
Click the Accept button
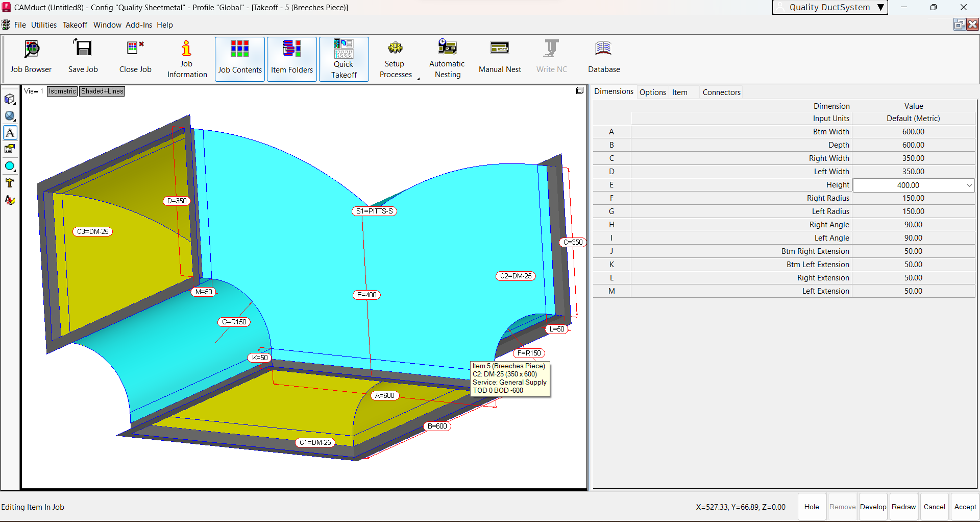[x=965, y=507]
